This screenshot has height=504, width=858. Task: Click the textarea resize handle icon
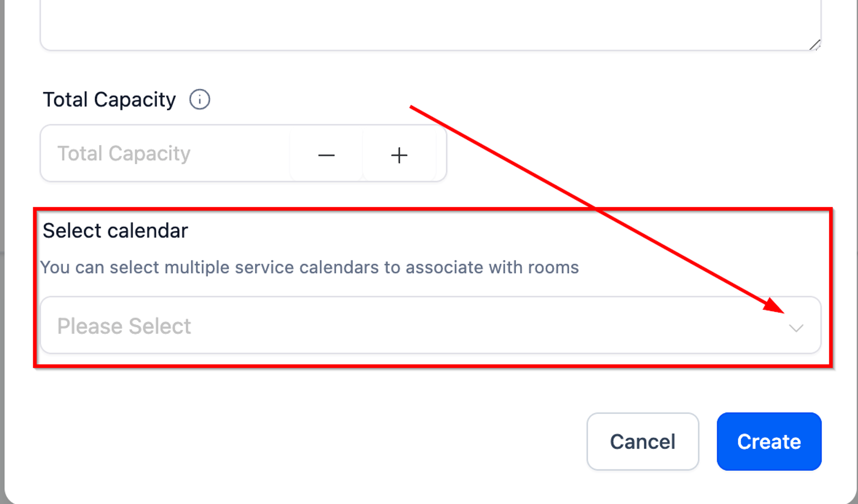click(x=815, y=45)
